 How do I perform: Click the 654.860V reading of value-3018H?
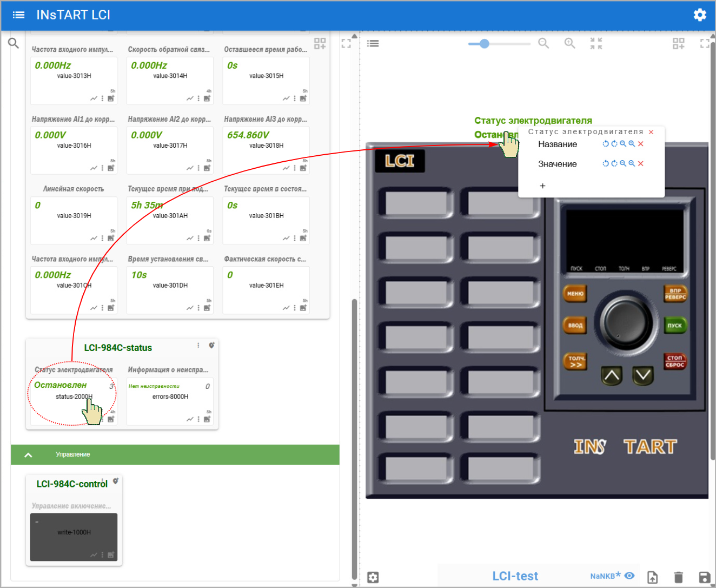248,135
